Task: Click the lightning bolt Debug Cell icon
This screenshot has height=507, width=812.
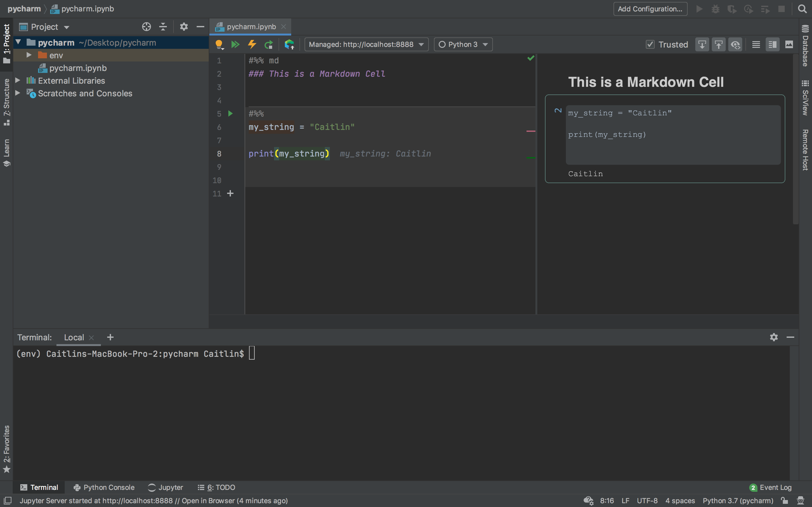Action: click(x=252, y=44)
